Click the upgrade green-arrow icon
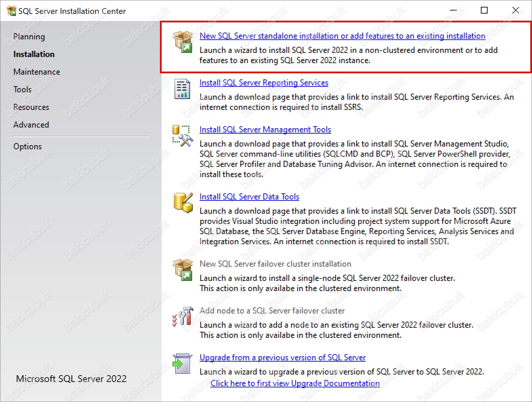 (182, 364)
